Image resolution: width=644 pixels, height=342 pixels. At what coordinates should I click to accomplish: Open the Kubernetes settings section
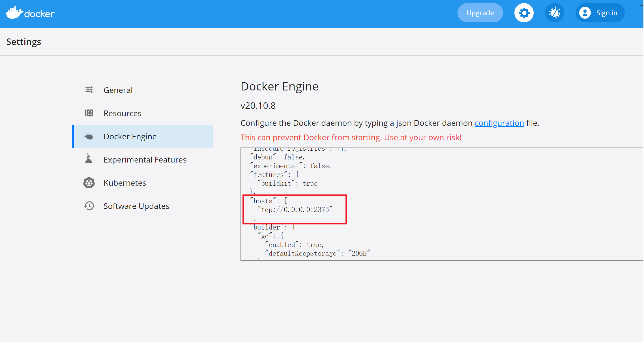point(125,183)
